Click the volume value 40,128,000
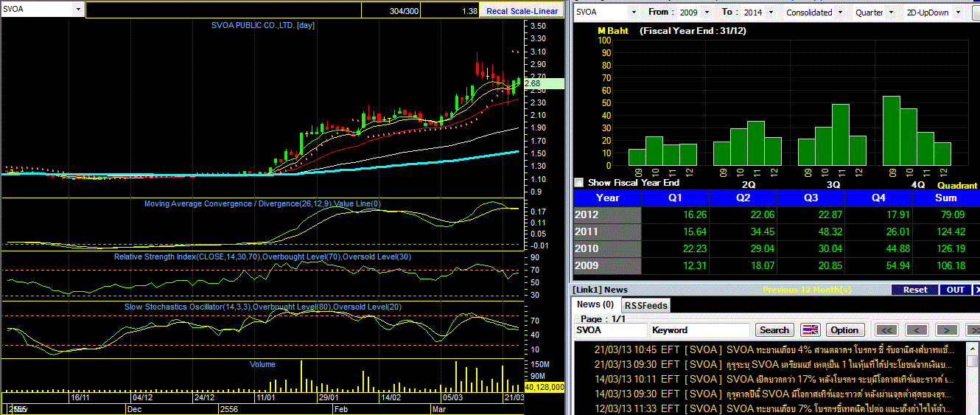The height and width of the screenshot is (415, 980). click(544, 387)
